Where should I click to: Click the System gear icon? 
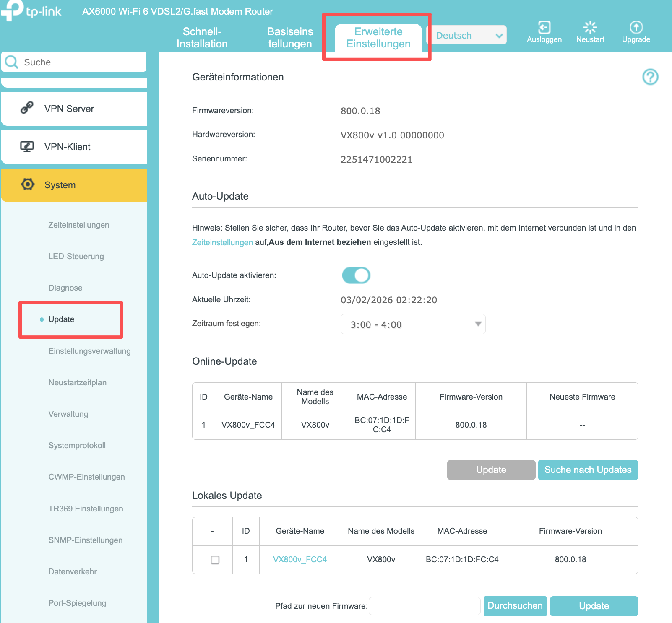pos(27,184)
